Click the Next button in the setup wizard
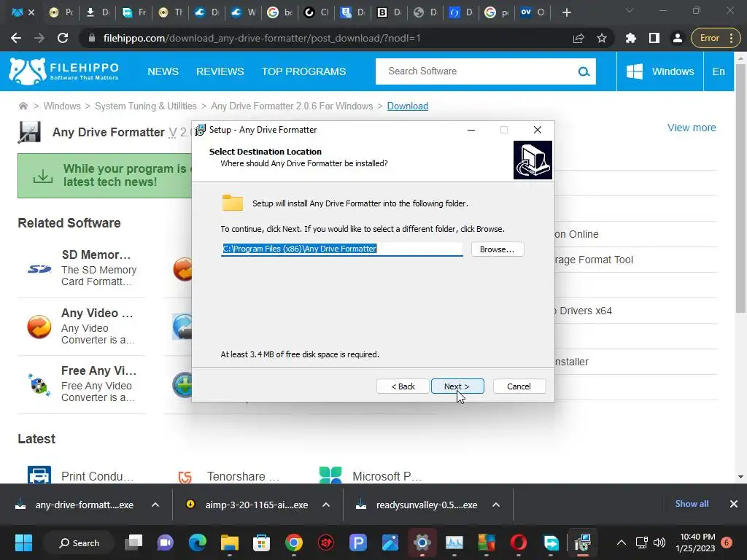 tap(457, 386)
